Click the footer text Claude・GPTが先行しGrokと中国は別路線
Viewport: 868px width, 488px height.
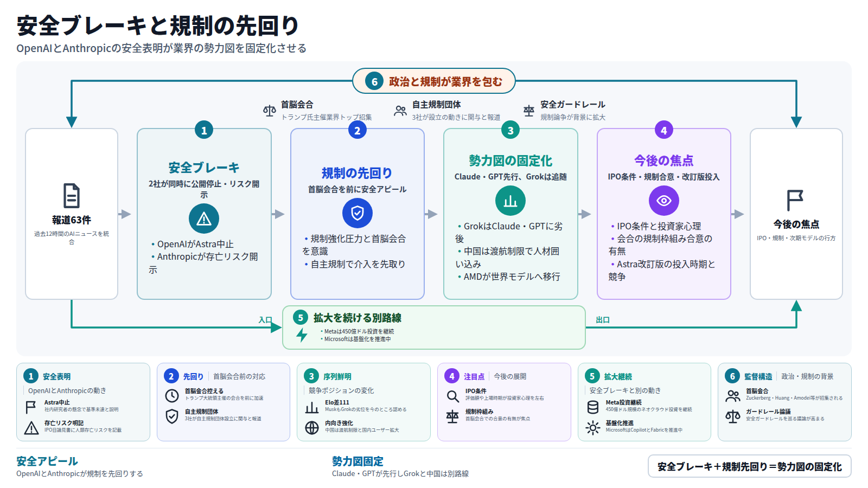coord(400,473)
